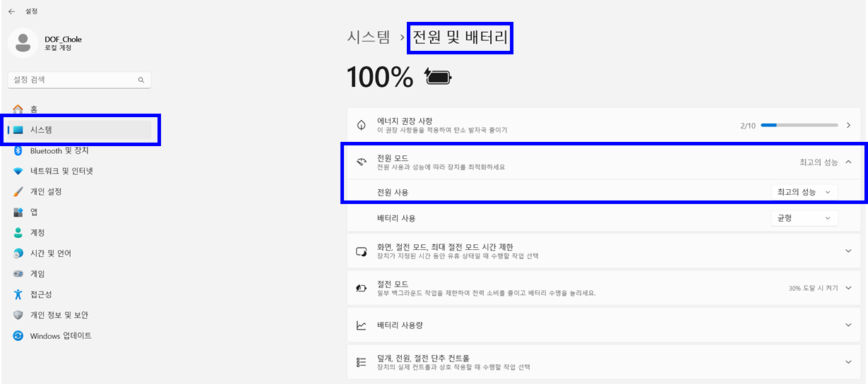Collapse the 전원 모드 section chevron
Screen dimensions: 868x384
[x=848, y=162]
